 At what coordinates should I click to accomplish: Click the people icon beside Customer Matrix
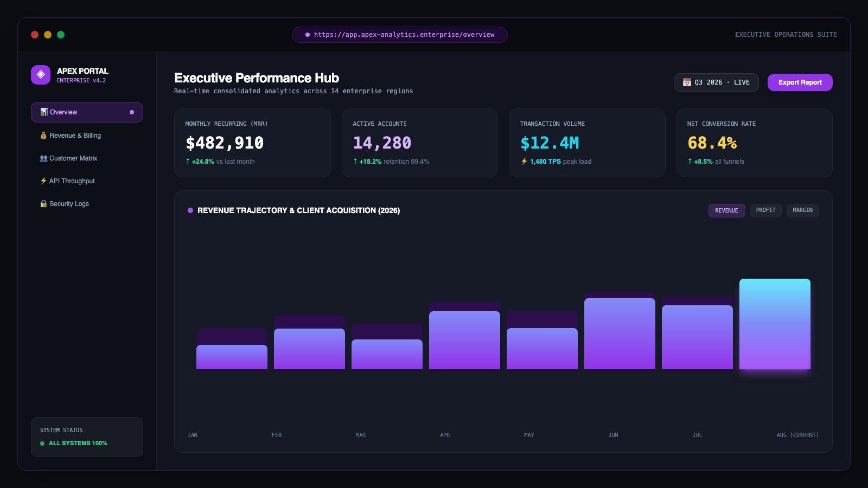click(x=43, y=158)
